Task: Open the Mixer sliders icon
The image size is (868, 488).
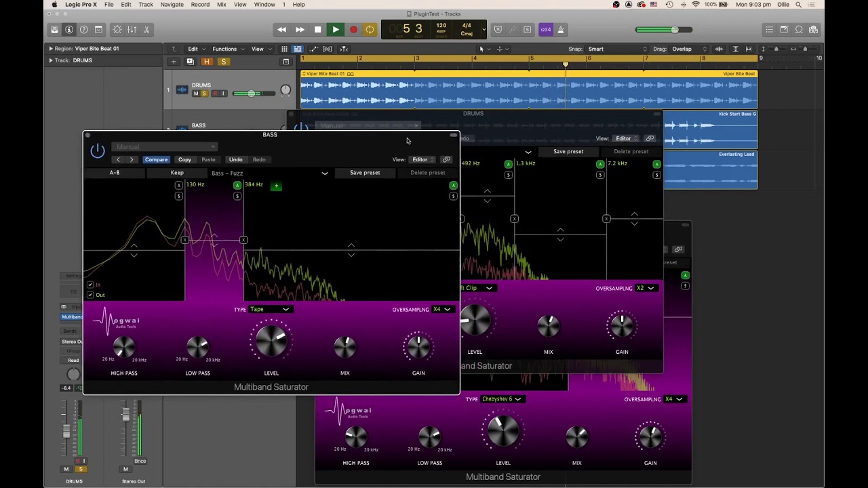Action: pyautogui.click(x=132, y=30)
